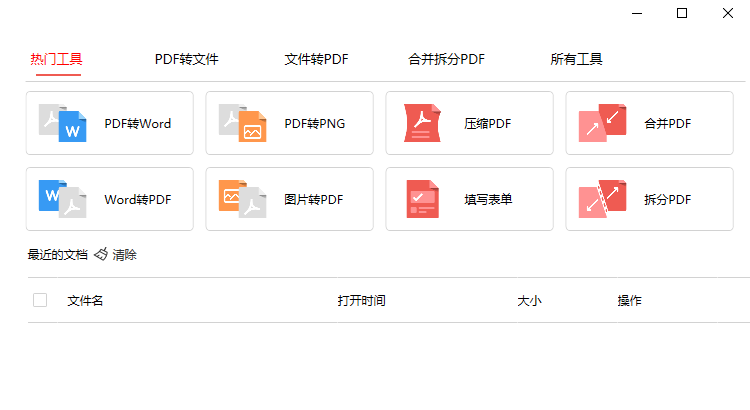Click the 拆分PDF label

(668, 199)
